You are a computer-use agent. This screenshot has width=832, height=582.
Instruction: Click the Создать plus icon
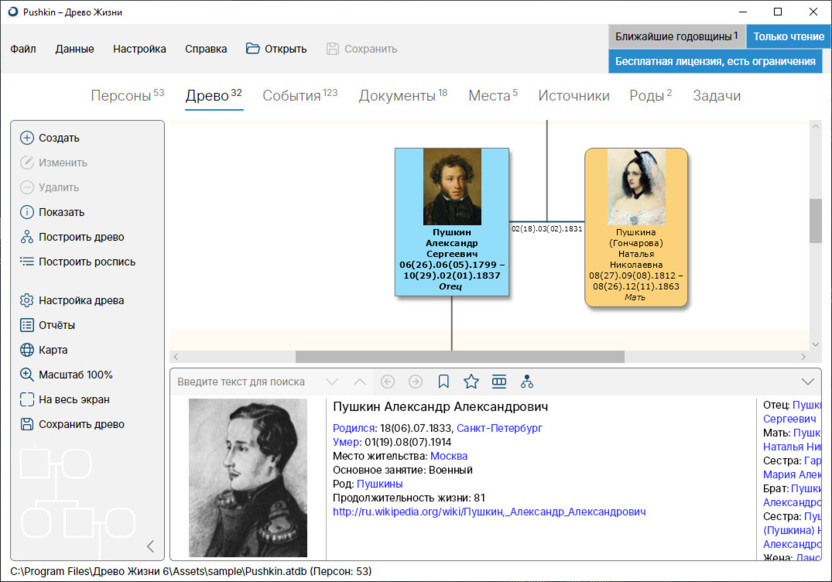point(27,138)
